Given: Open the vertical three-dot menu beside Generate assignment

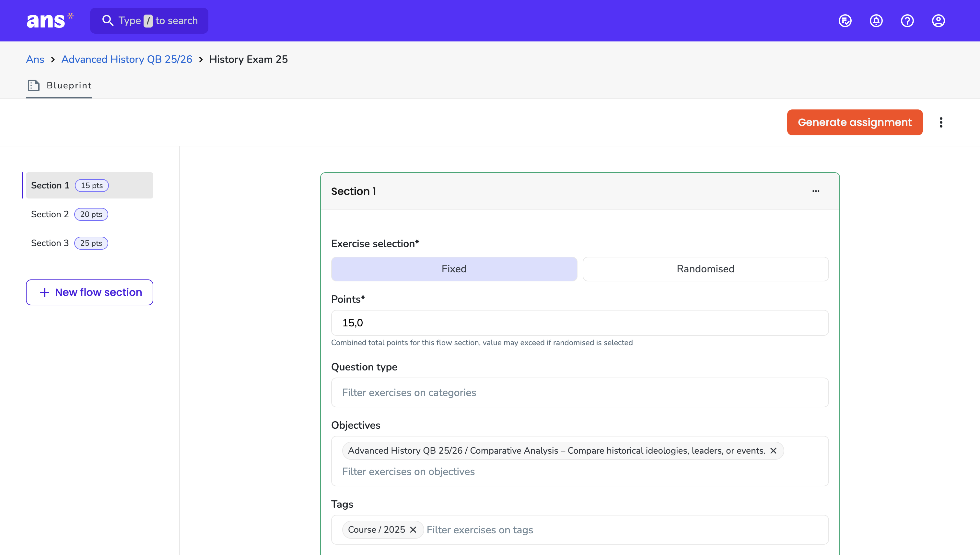Looking at the screenshot, I should click(941, 122).
